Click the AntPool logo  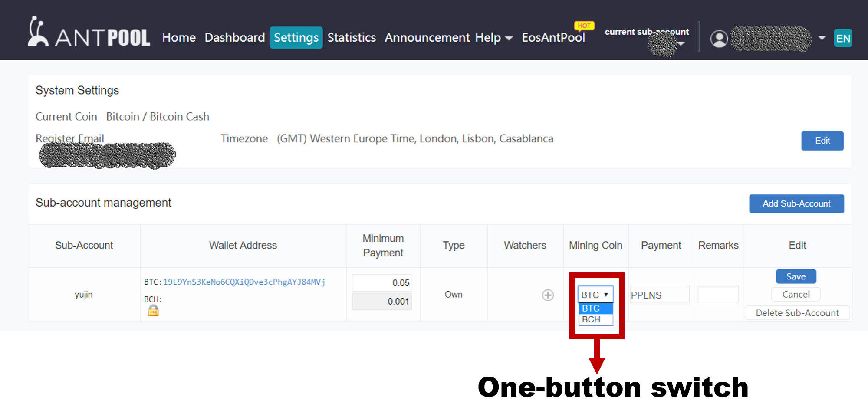[x=89, y=32]
